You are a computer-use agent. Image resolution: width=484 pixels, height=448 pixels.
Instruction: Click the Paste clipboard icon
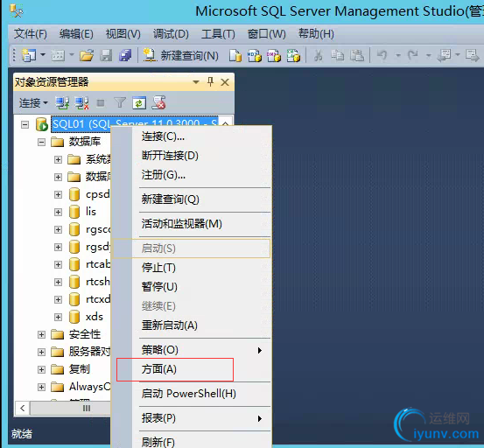coord(357,56)
